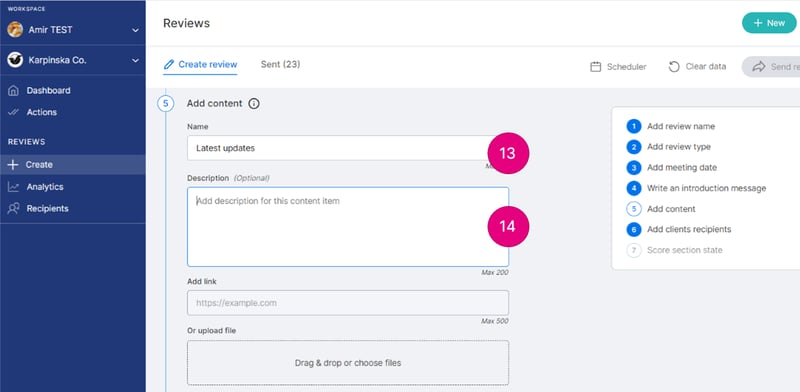The width and height of the screenshot is (800, 392).
Task: Go to step 4 Write an introduction message
Action: [696, 188]
